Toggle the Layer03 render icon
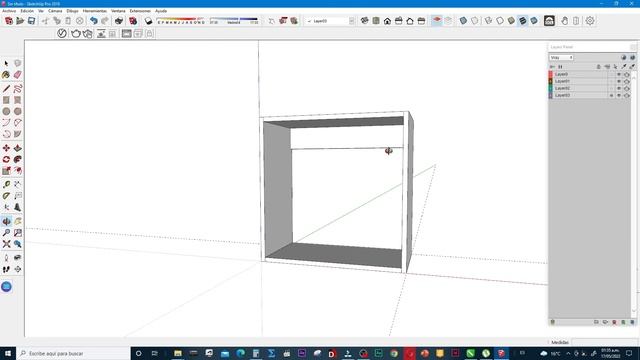Screen dimensions: 640x360 click(x=627, y=95)
